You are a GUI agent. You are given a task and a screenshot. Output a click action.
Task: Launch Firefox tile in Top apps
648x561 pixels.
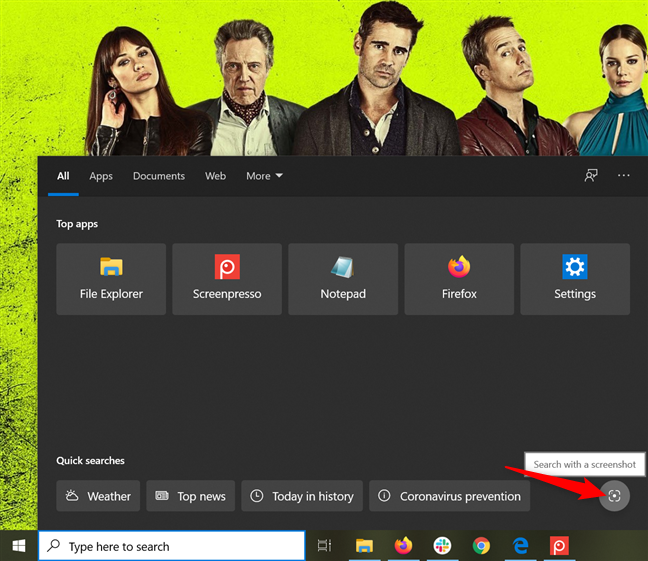point(459,279)
